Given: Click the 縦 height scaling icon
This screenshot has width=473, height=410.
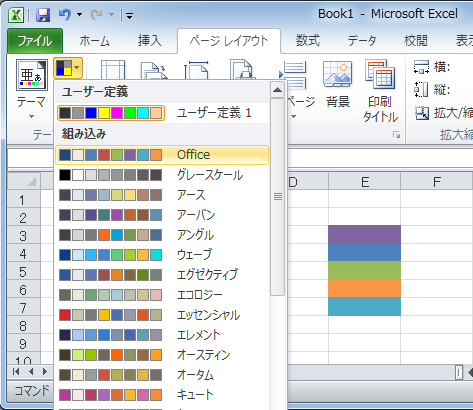Looking at the screenshot, I should point(421,89).
